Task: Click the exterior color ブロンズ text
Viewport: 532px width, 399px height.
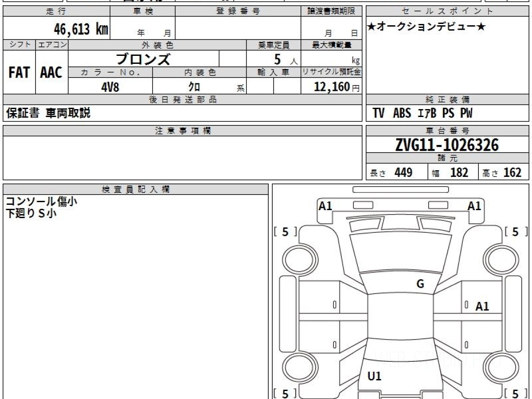Action: tap(143, 59)
